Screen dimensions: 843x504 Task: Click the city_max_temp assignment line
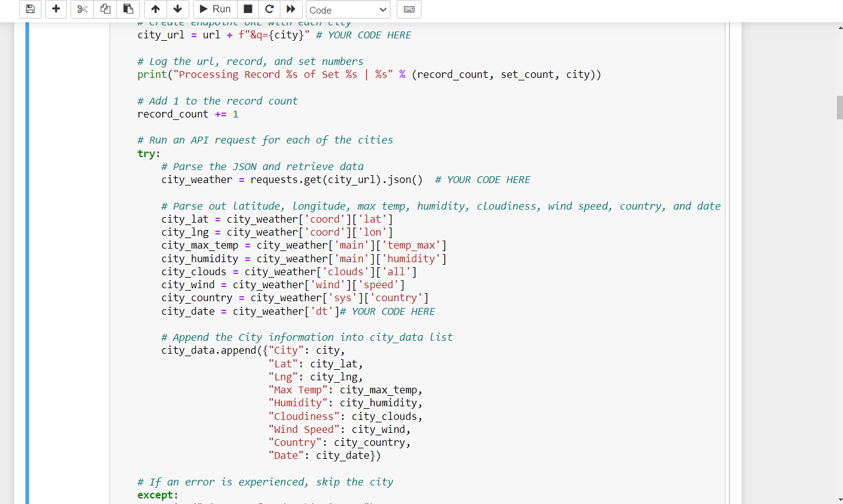tap(304, 246)
